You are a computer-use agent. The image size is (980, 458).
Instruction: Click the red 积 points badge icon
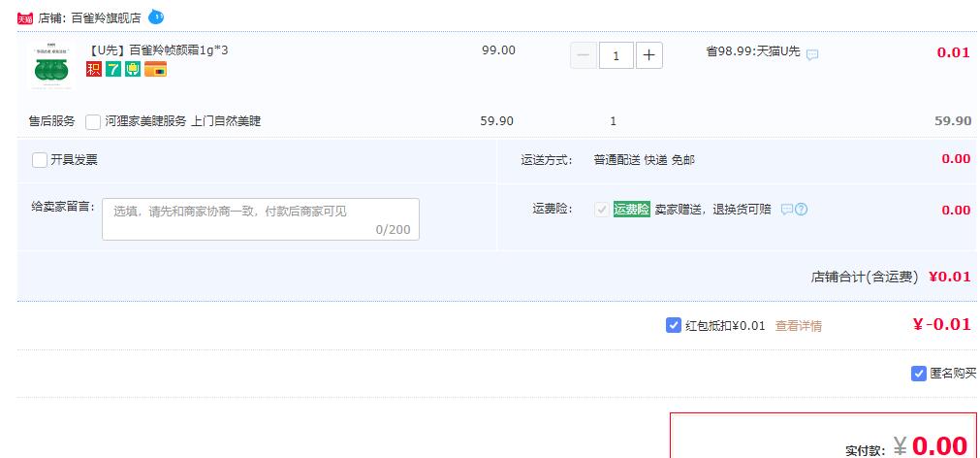tap(94, 69)
